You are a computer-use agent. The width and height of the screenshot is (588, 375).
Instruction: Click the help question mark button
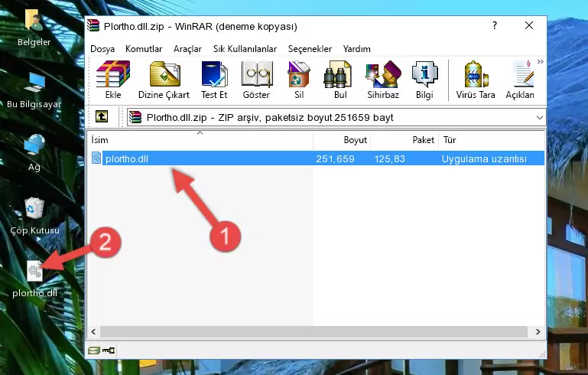point(495,25)
